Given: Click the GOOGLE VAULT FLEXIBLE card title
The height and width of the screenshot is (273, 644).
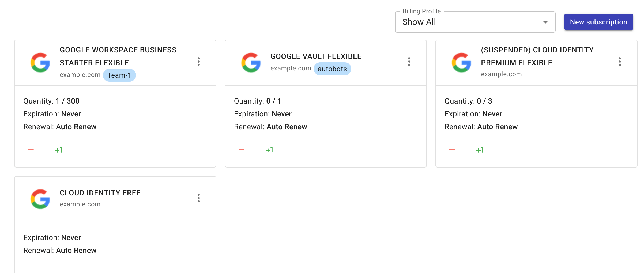Looking at the screenshot, I should tap(315, 56).
